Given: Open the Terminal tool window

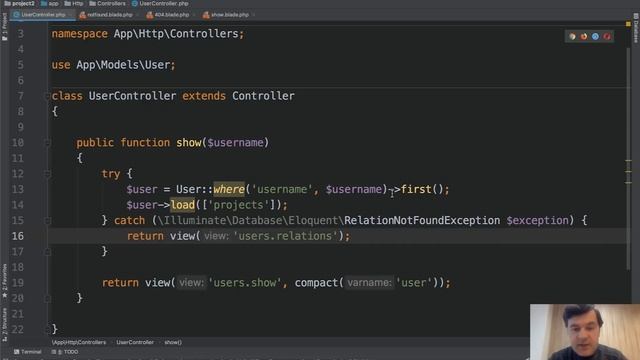Looking at the screenshot, I should 28,351.
